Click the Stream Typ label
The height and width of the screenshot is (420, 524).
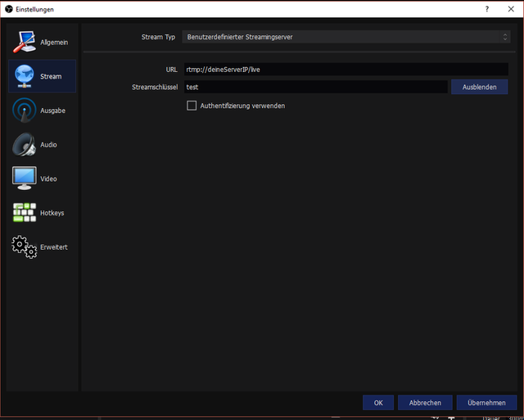[158, 37]
